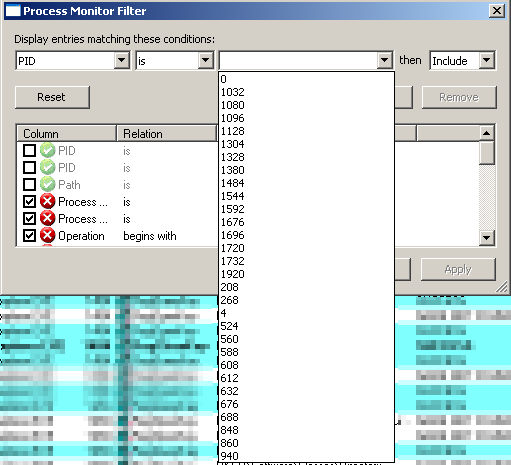511x465 pixels.
Task: Click the red exclude icon on second Process row
Action: tap(48, 218)
